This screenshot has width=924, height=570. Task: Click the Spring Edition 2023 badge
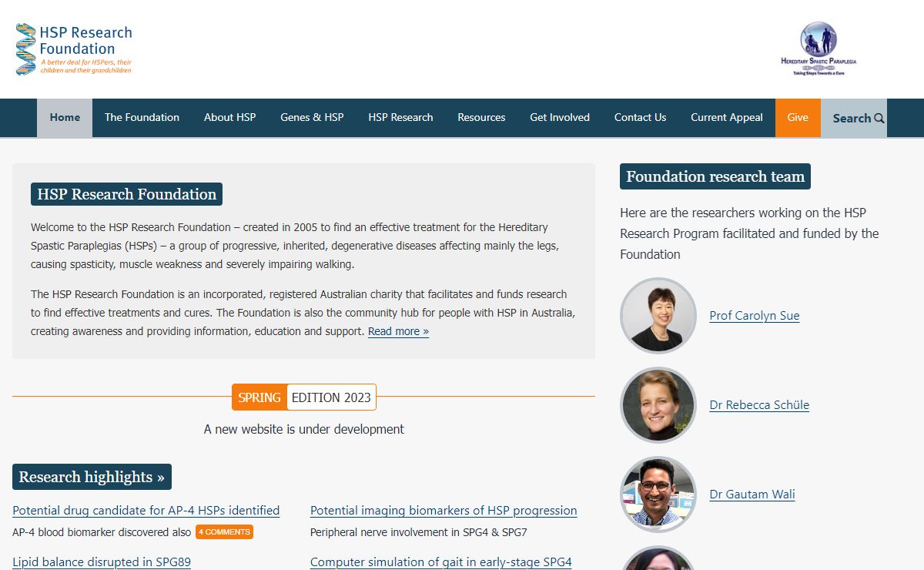pyautogui.click(x=304, y=397)
